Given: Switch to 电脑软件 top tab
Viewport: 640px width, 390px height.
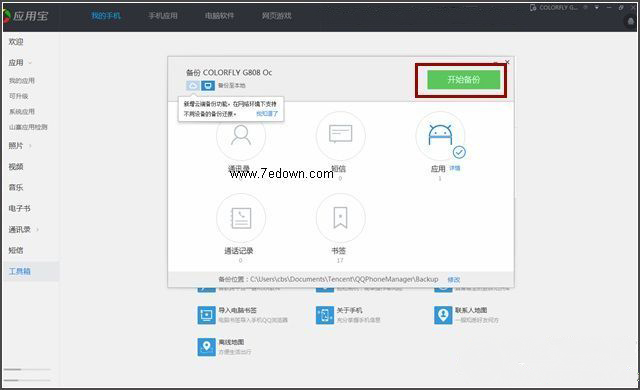Looking at the screenshot, I should (220, 16).
